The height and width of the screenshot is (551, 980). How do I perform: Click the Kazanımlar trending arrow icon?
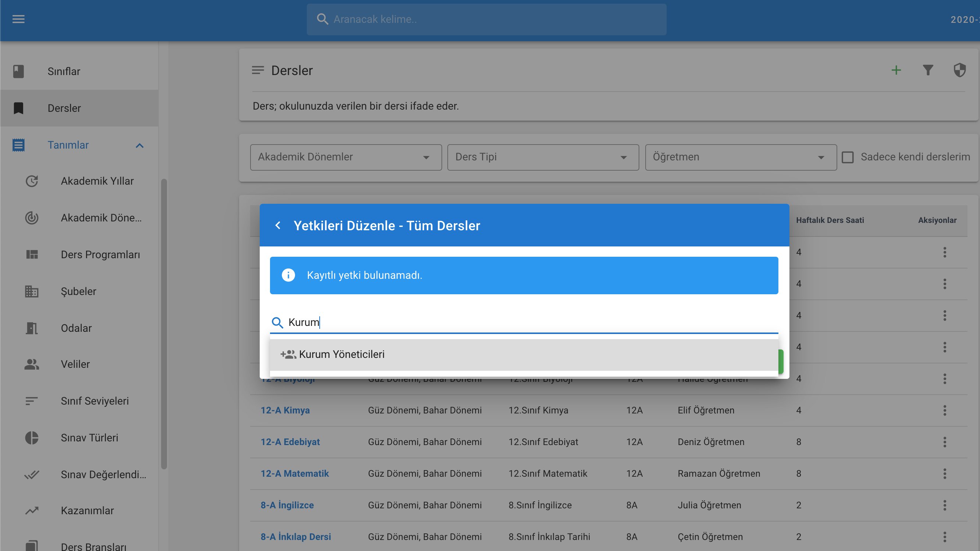click(32, 511)
